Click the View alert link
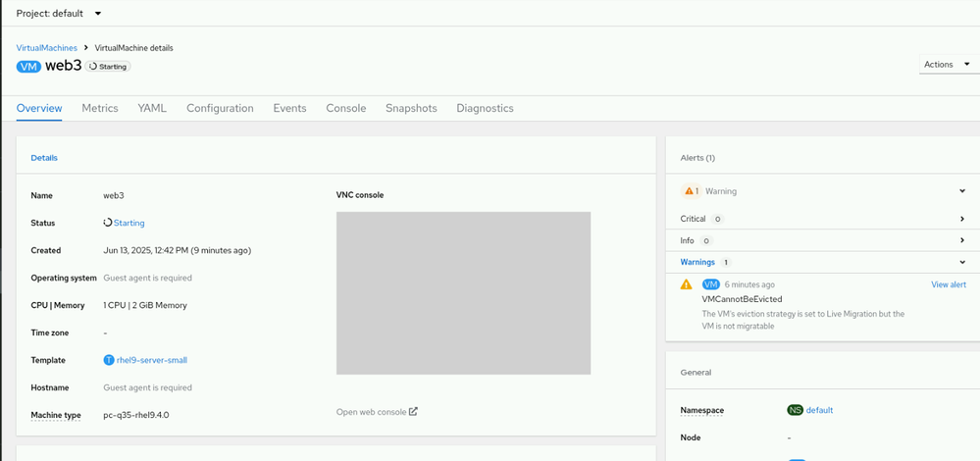Screen dimensions: 980x461 coord(948,284)
